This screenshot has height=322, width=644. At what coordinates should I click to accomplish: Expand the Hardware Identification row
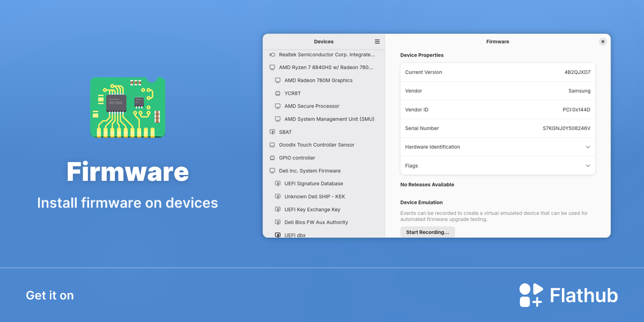click(498, 147)
